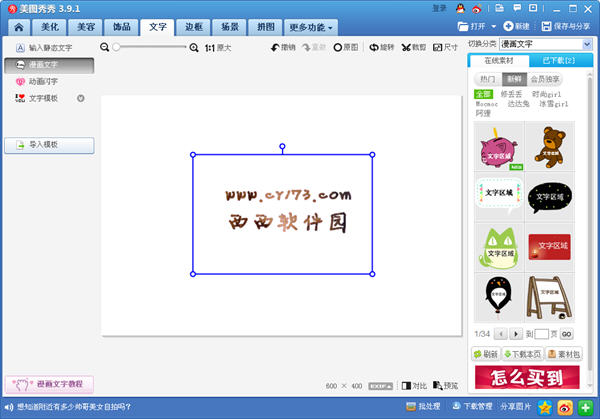Refresh the materials list (刷新)
The height and width of the screenshot is (419, 600).
pyautogui.click(x=486, y=354)
